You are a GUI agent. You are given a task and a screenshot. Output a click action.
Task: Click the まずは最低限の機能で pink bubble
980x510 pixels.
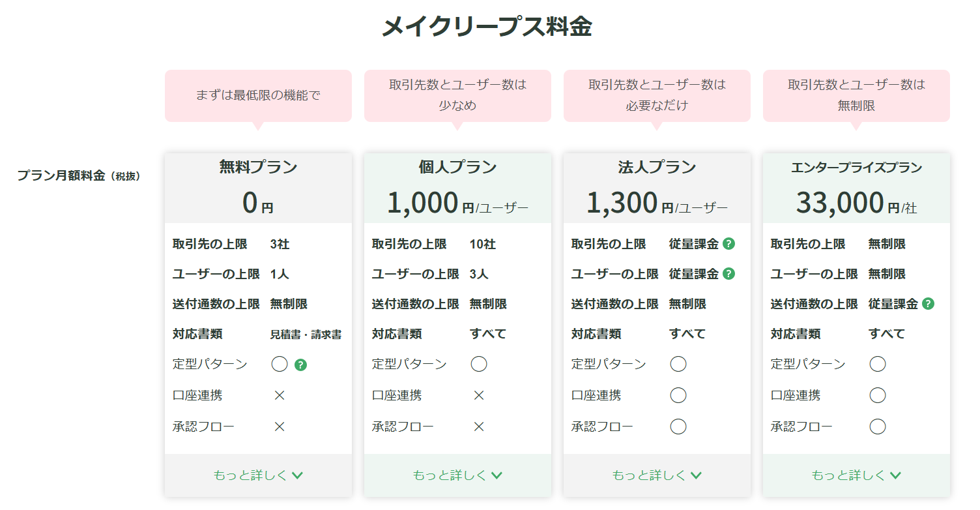(258, 95)
